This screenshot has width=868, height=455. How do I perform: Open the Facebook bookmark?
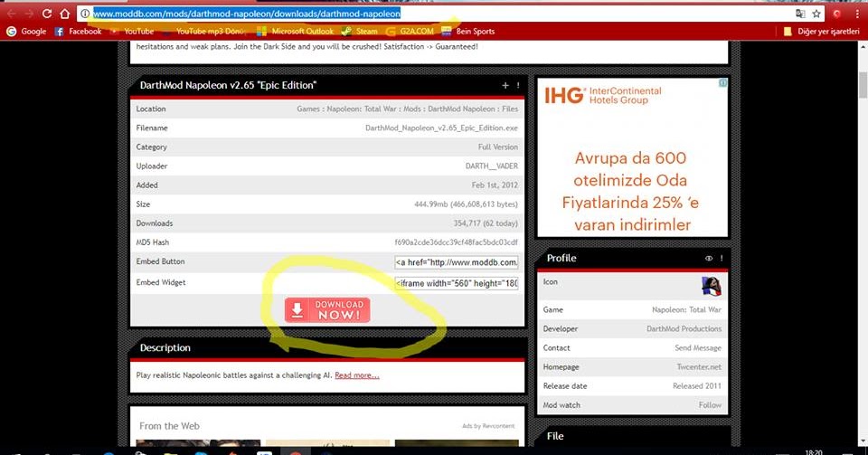78,32
